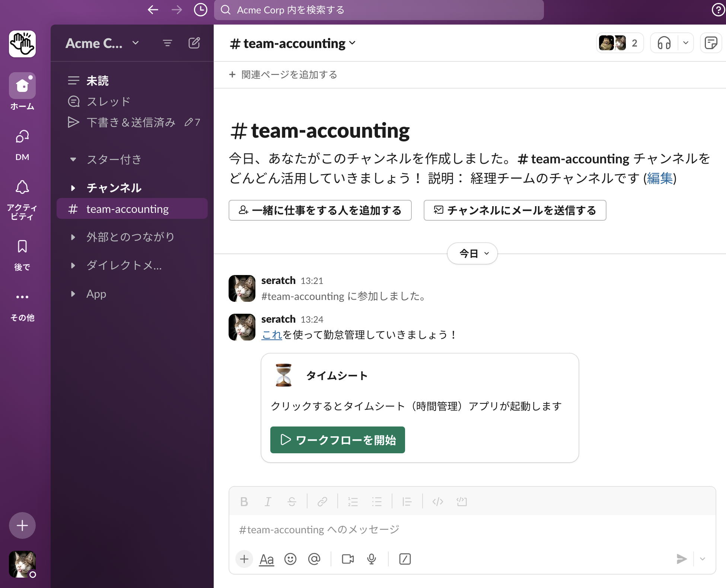
Task: Toggle bold formatting in composer
Action: (x=244, y=502)
